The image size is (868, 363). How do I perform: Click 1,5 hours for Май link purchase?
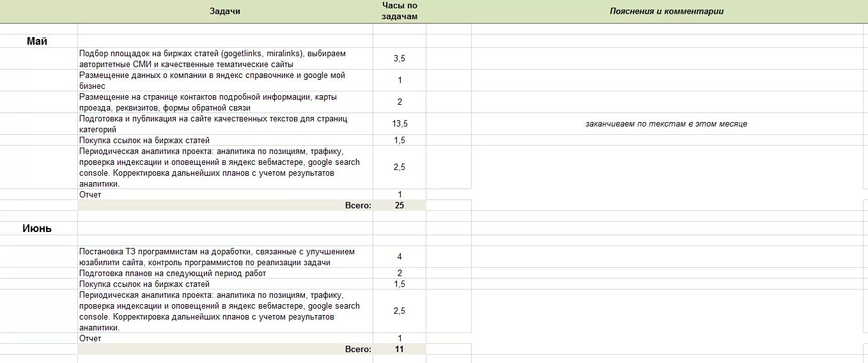399,140
